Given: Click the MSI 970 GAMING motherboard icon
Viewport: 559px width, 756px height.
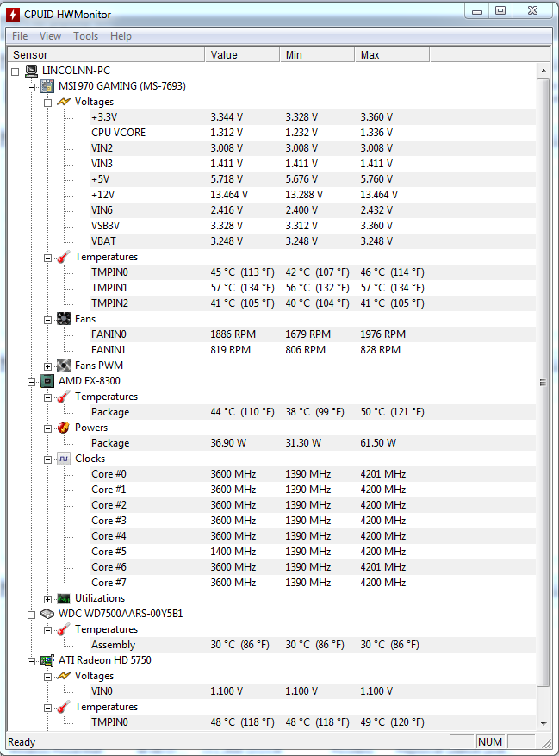Looking at the screenshot, I should (x=47, y=86).
